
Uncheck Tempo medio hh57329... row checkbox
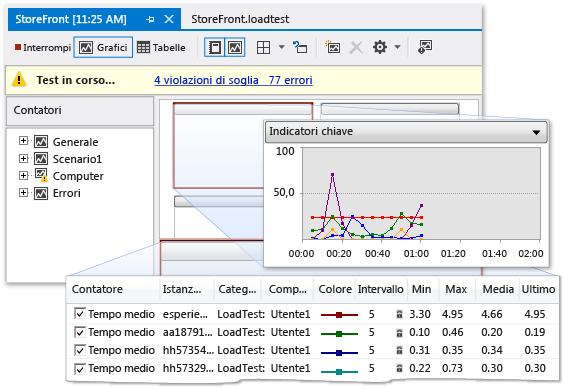pos(80,368)
